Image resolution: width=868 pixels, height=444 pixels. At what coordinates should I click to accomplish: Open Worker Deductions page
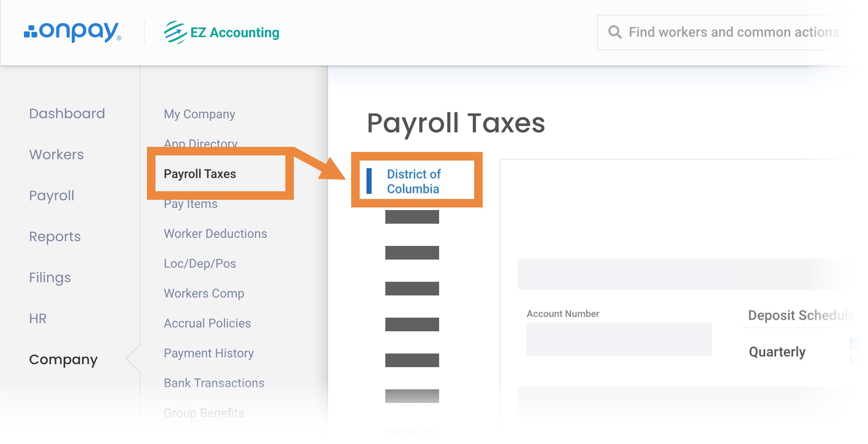click(215, 234)
